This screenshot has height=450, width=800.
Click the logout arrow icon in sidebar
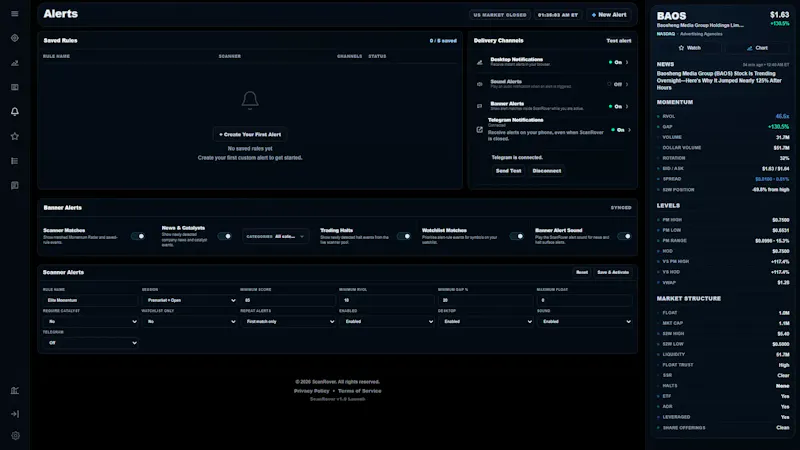(x=15, y=414)
